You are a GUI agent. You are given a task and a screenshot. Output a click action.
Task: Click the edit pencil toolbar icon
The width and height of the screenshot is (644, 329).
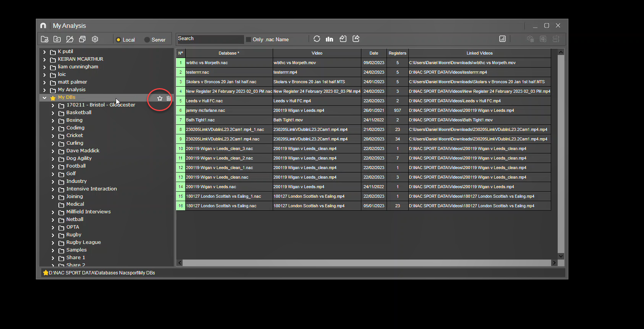coord(70,39)
